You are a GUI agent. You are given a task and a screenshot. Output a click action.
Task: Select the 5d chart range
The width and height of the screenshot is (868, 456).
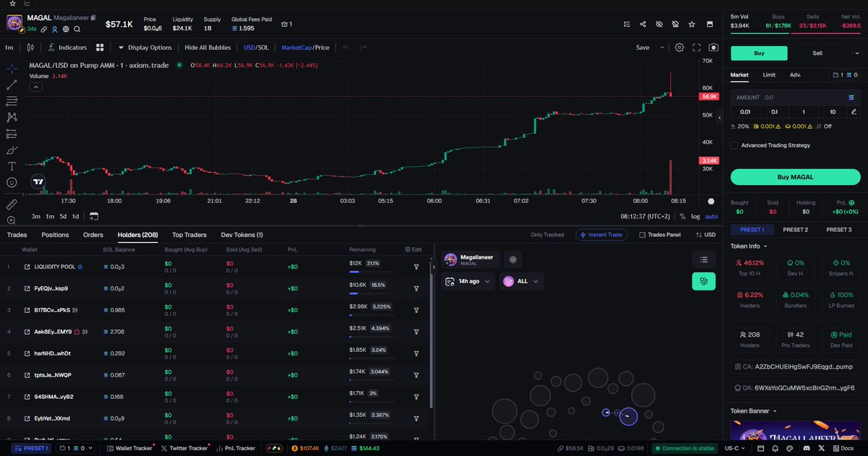click(63, 216)
